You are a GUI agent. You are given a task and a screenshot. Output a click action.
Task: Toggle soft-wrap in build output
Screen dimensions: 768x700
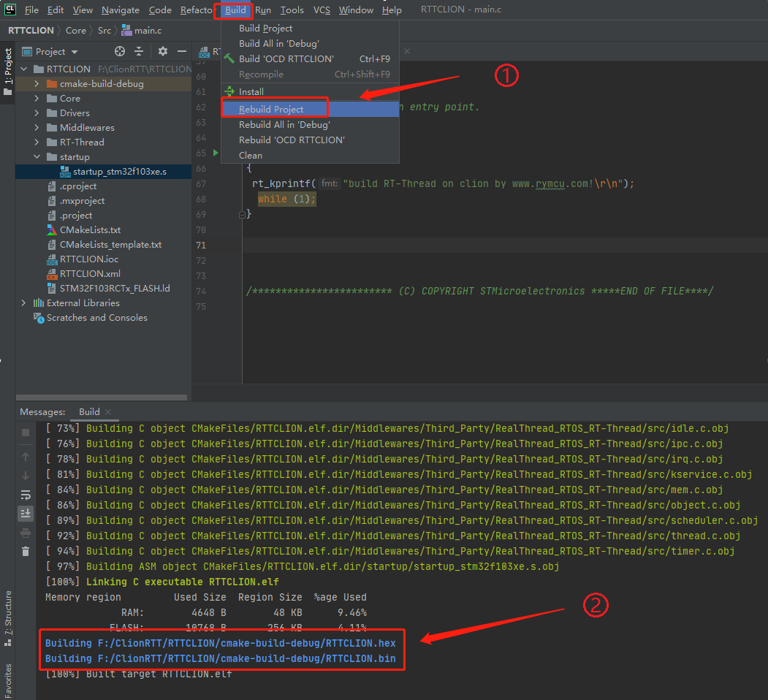coord(26,495)
